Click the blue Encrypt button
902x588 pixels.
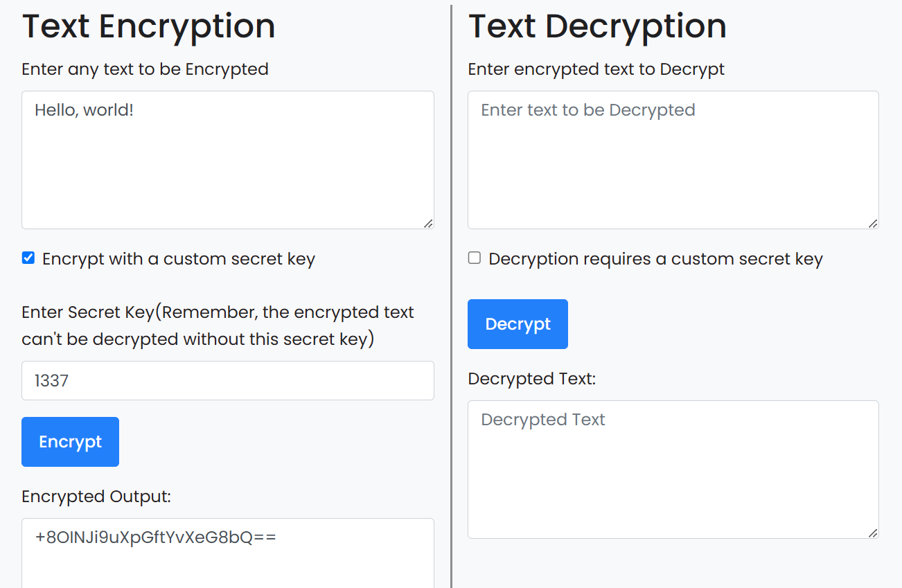point(70,442)
